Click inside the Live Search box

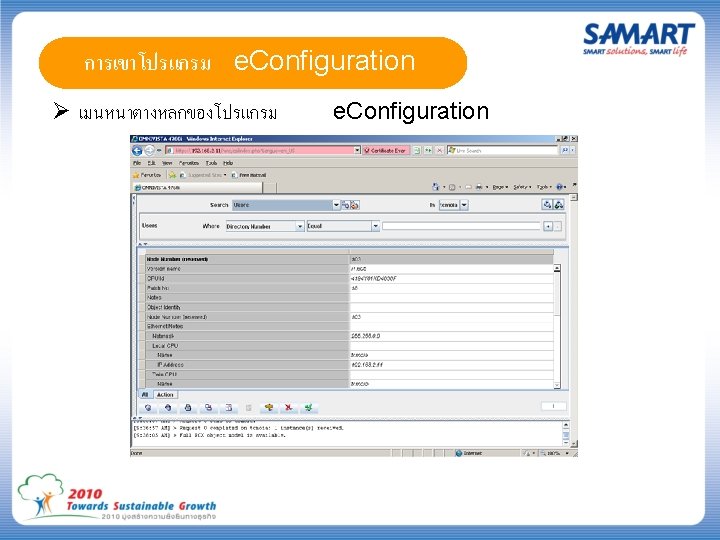tap(503, 150)
